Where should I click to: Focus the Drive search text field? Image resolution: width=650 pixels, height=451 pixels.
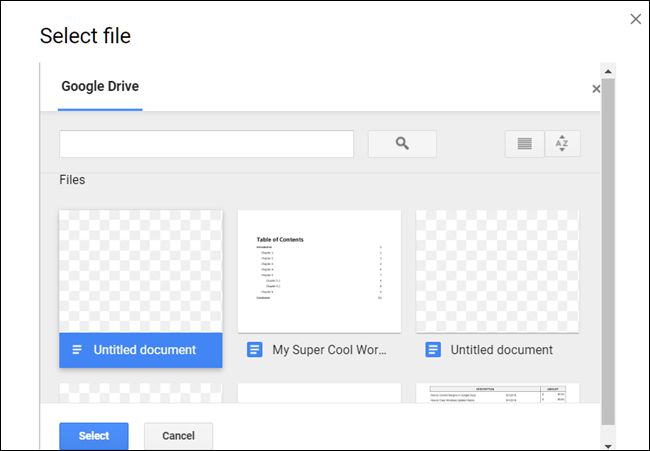(206, 144)
